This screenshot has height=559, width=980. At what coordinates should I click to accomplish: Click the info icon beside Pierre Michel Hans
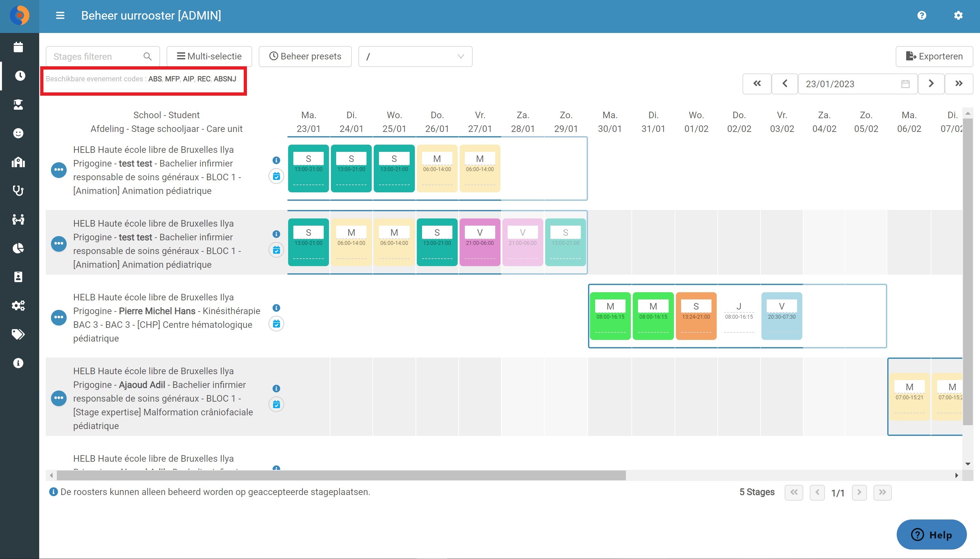click(276, 308)
